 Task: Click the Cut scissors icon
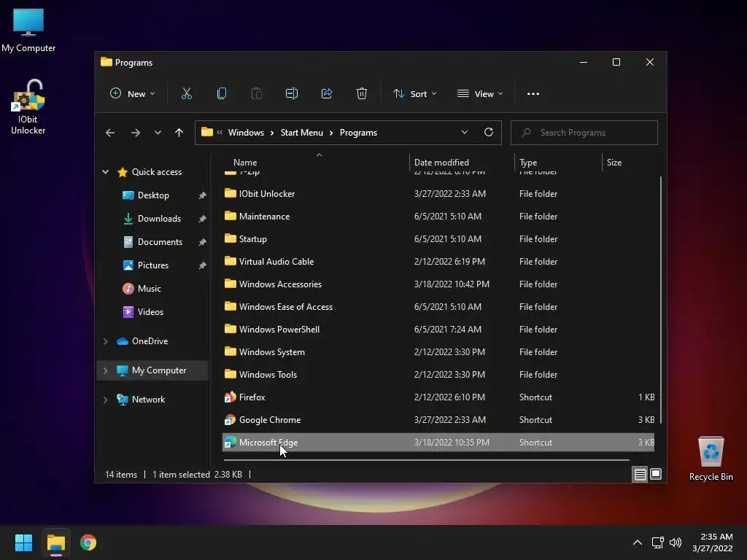(186, 94)
